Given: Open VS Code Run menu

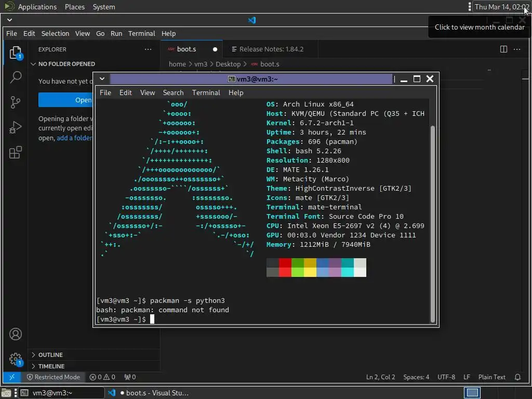Looking at the screenshot, I should click(x=116, y=33).
